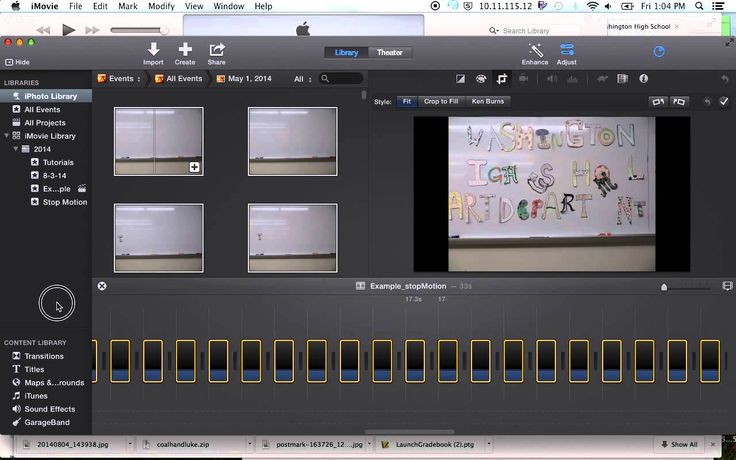
Task: Switch to the Theater tab
Action: (389, 52)
